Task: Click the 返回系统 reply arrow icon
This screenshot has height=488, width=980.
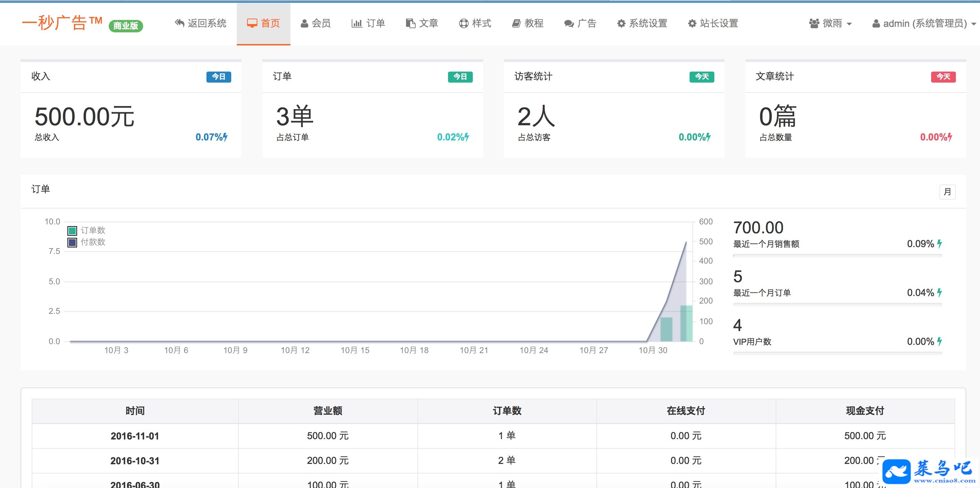Action: coord(179,23)
